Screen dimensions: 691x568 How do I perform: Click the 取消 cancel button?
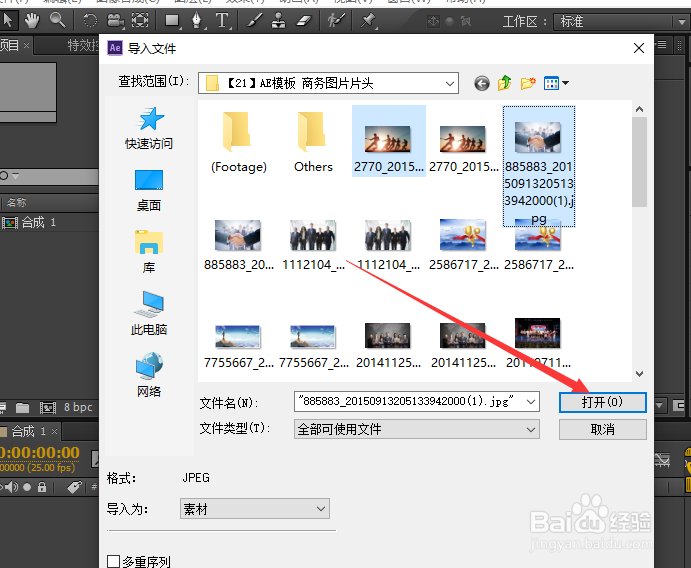(602, 429)
